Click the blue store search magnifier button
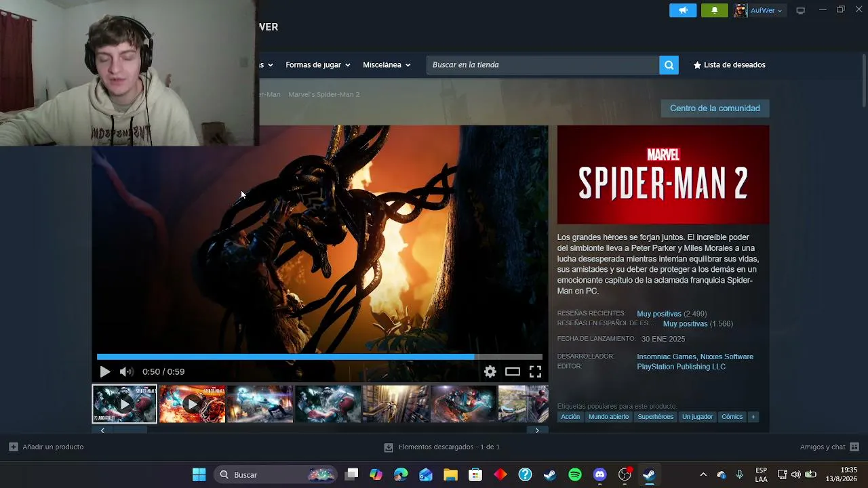The width and height of the screenshot is (868, 488). [x=669, y=65]
